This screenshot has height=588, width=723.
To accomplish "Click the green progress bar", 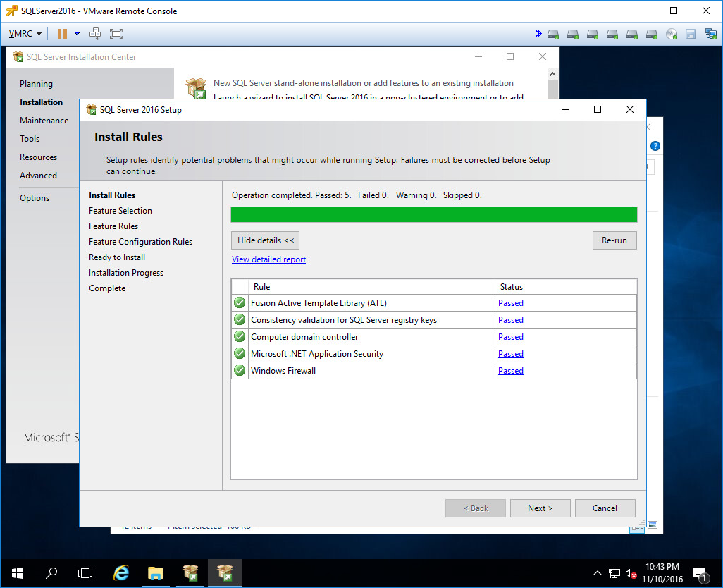I will click(434, 215).
